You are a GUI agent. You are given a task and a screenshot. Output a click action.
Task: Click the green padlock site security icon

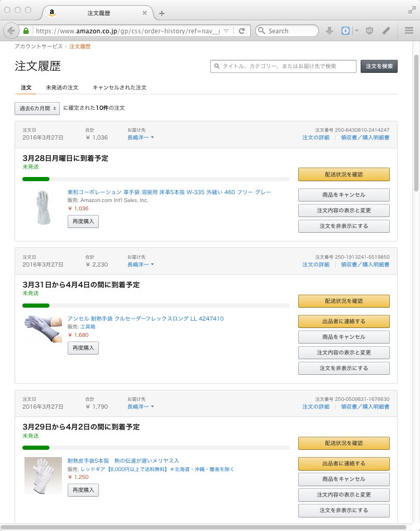tap(26, 31)
